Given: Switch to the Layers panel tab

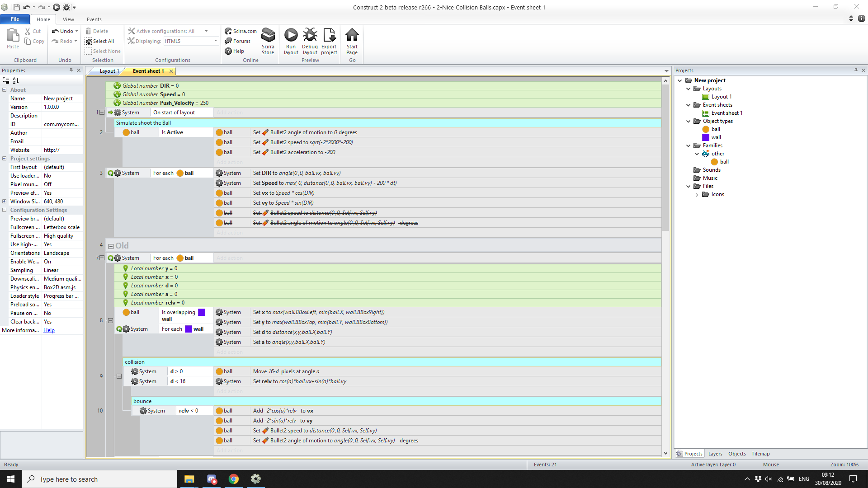Looking at the screenshot, I should (715, 454).
